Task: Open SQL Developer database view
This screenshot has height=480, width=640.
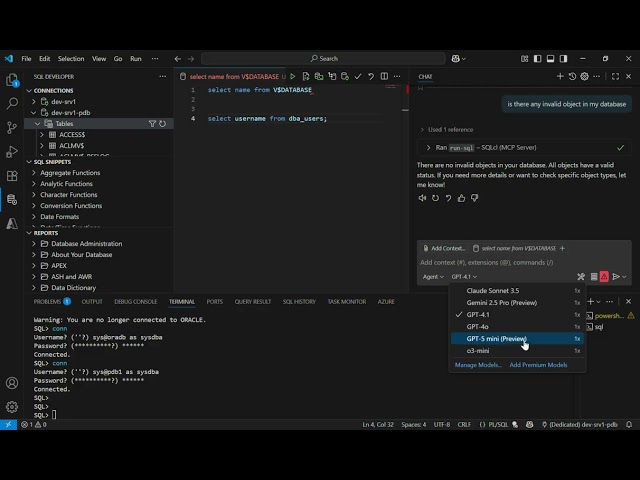Action: point(12,200)
